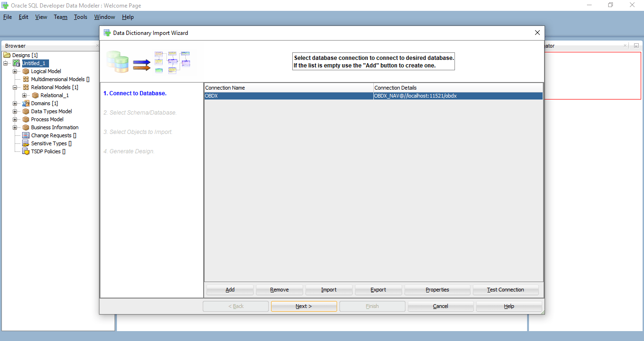Click the Process Model tree icon
This screenshot has width=644, height=341.
pos(26,119)
